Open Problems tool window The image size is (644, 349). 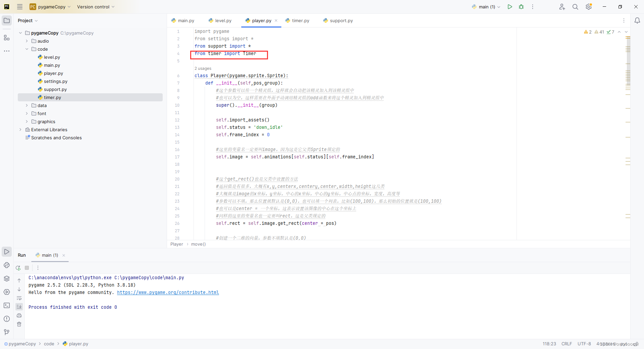pyautogui.click(x=7, y=319)
